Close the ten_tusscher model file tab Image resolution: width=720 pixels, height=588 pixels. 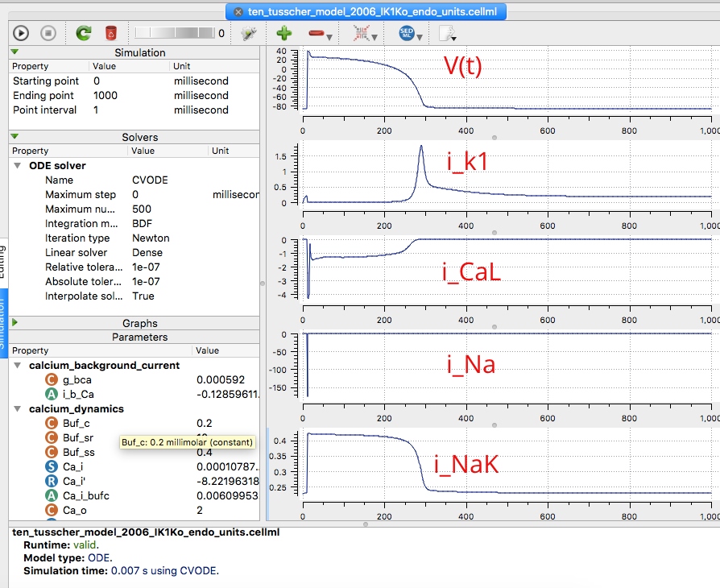pos(238,12)
